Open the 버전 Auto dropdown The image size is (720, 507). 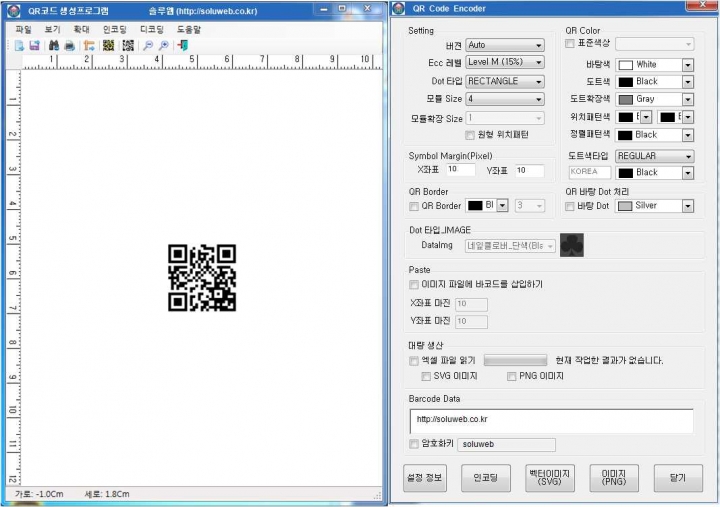[505, 45]
